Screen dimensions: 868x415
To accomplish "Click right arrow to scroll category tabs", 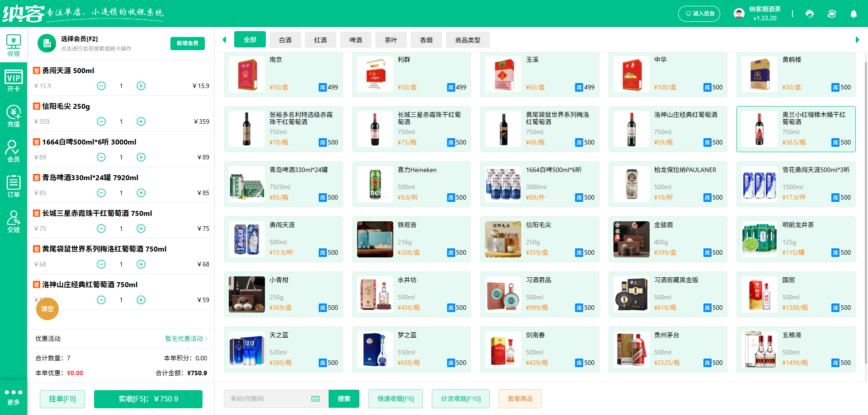I will coord(859,39).
